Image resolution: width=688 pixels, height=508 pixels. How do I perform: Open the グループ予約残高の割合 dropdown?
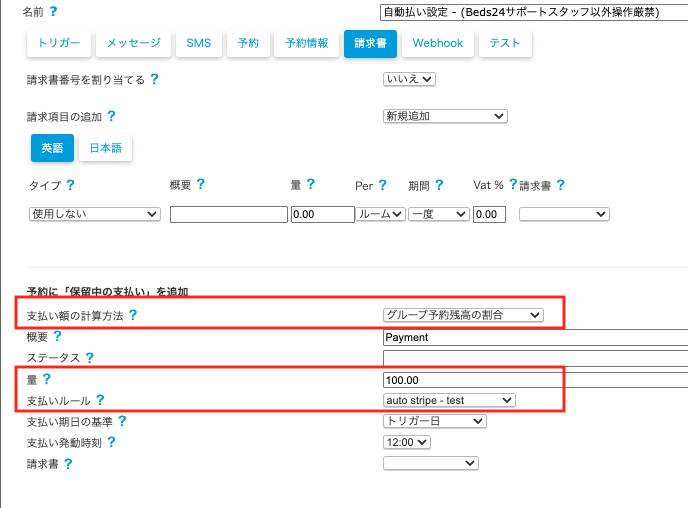[463, 315]
